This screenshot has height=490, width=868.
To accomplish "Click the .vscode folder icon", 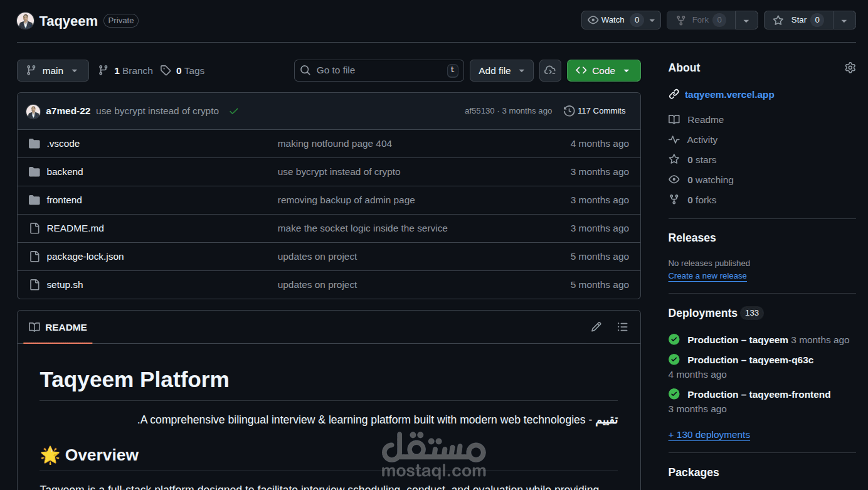I will 34,144.
